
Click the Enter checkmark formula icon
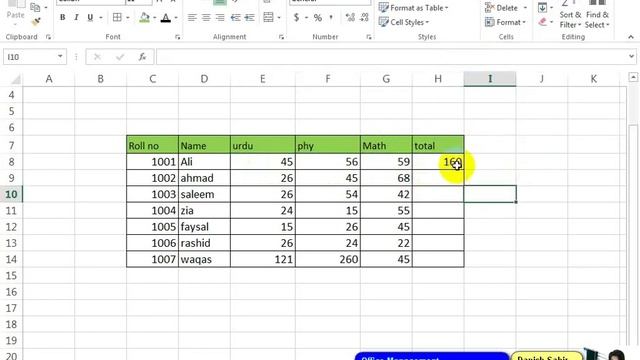click(120, 57)
